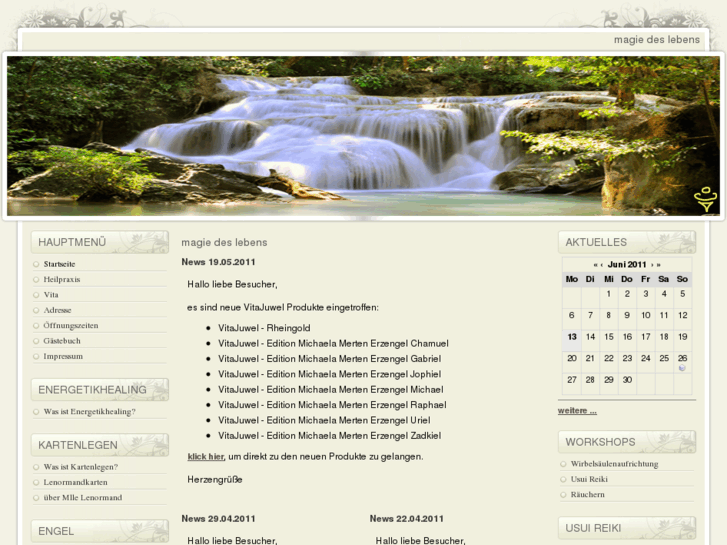727x545 pixels.
Task: Click the WORKSHOPS section header
Action: 627,442
